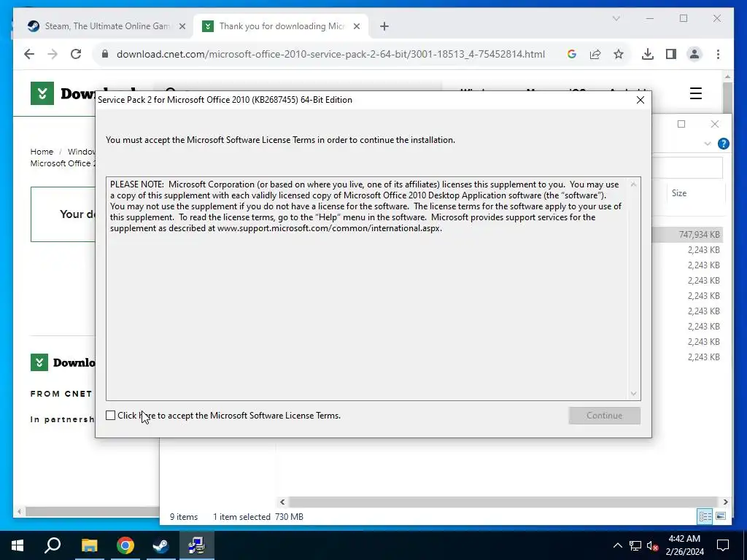Open Chrome three-dot menu

[718, 54]
